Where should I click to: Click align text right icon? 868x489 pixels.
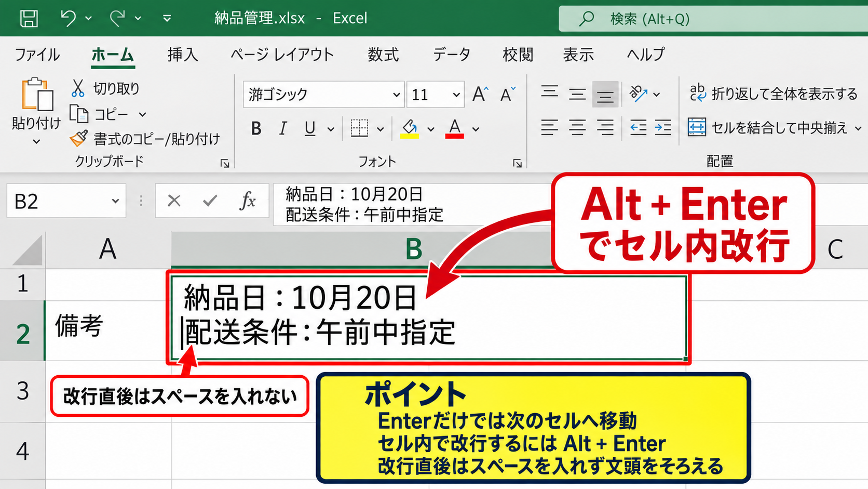[605, 127]
